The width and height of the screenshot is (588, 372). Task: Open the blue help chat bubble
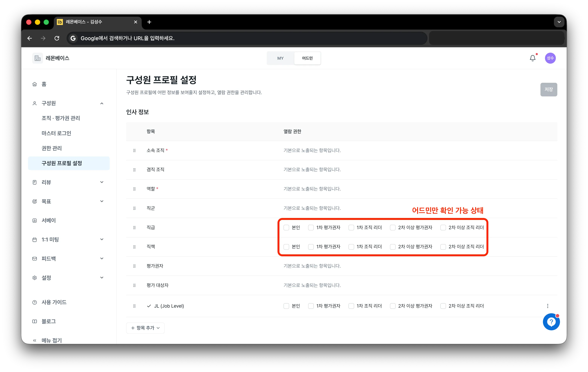551,322
